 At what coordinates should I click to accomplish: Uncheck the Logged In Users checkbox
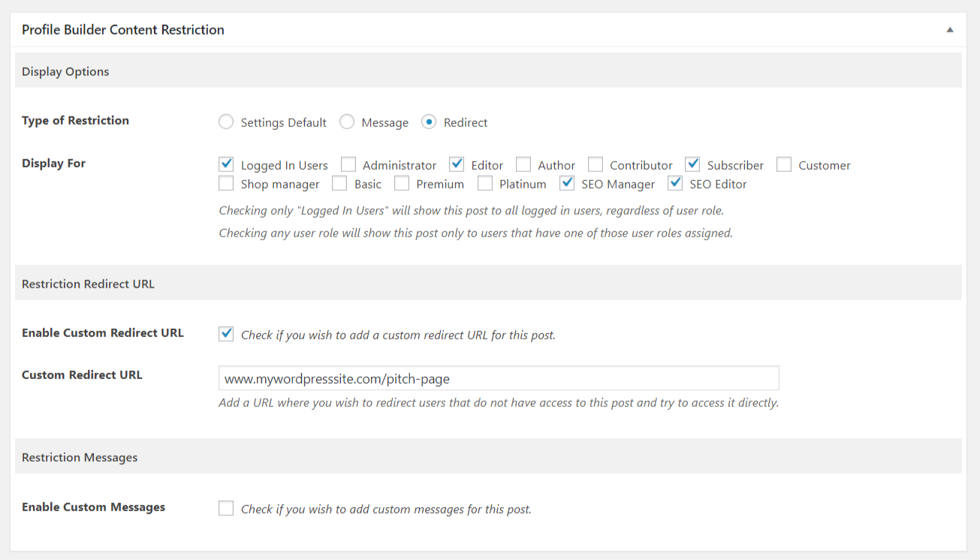coord(226,164)
